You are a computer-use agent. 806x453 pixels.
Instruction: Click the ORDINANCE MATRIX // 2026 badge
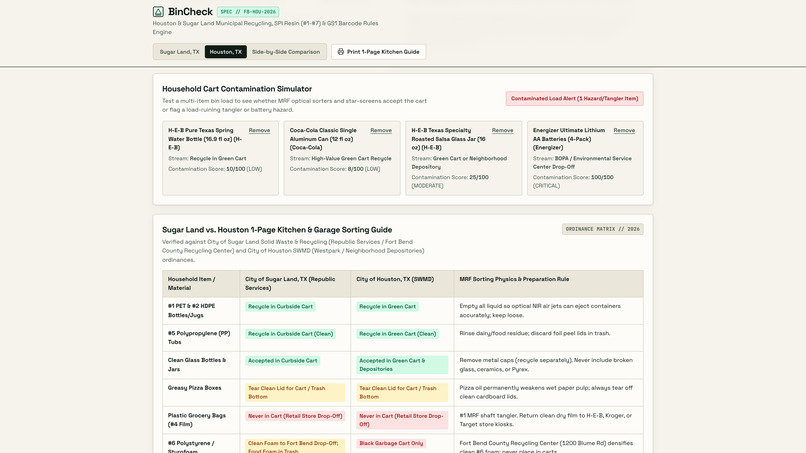(x=602, y=229)
